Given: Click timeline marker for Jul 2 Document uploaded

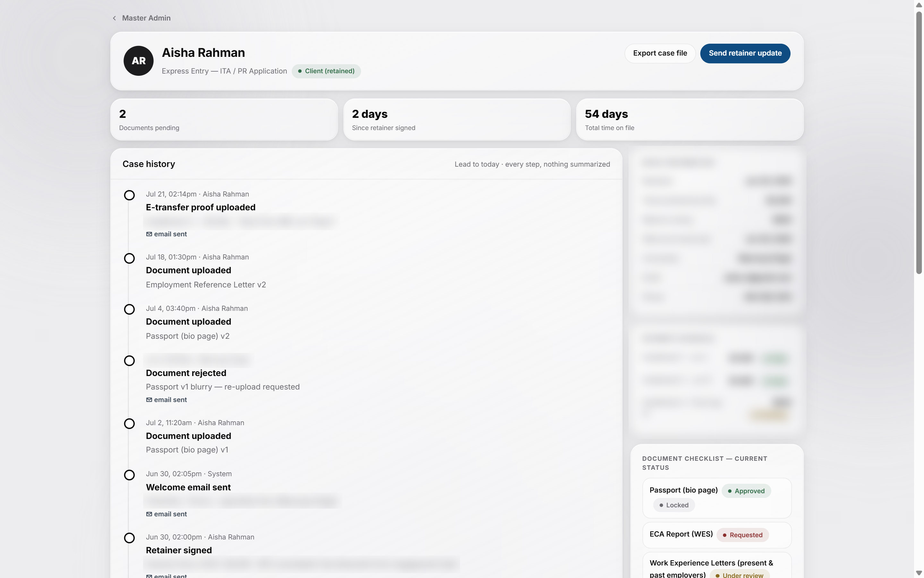Looking at the screenshot, I should (x=129, y=424).
